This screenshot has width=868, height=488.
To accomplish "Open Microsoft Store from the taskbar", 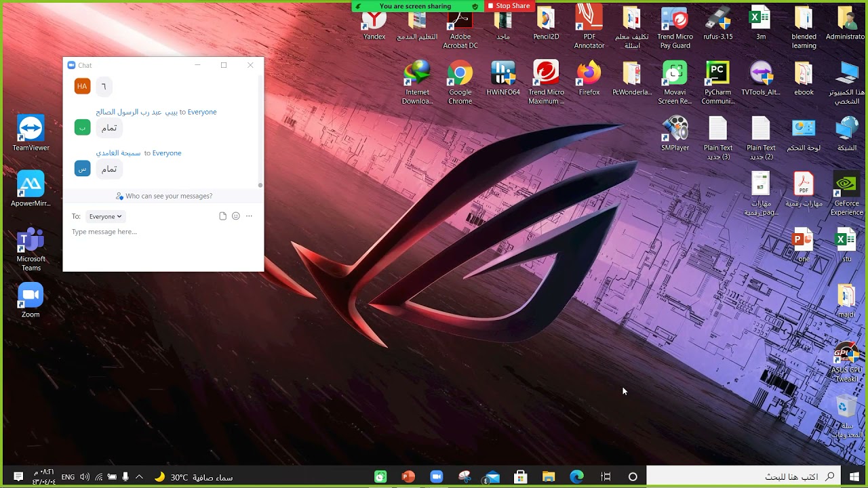I will coord(520,476).
